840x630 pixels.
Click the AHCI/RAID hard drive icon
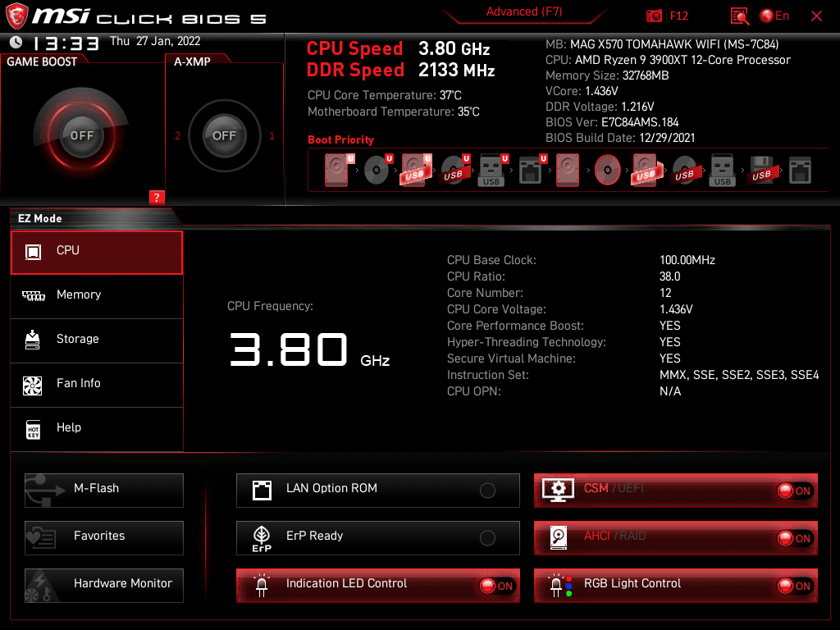click(x=558, y=538)
